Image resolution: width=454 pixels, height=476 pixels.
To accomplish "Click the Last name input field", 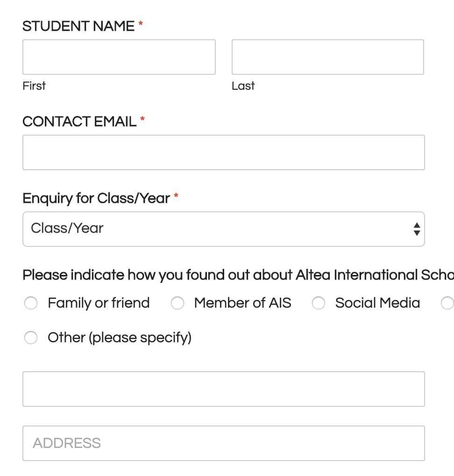I will pyautogui.click(x=327, y=57).
